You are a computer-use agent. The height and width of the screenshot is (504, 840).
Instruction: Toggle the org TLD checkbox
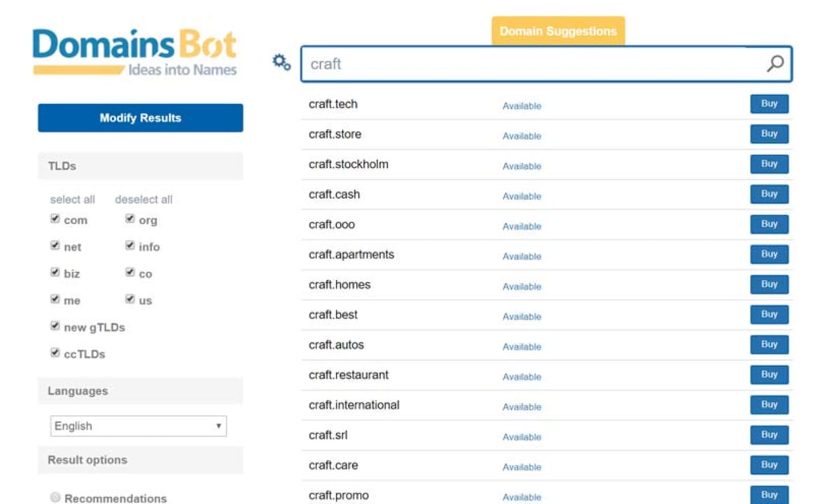pyautogui.click(x=130, y=219)
